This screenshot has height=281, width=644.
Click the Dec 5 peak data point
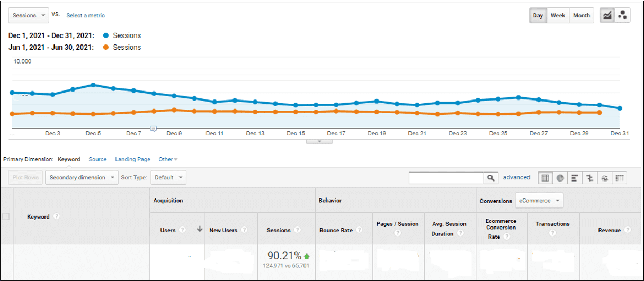[x=93, y=85]
